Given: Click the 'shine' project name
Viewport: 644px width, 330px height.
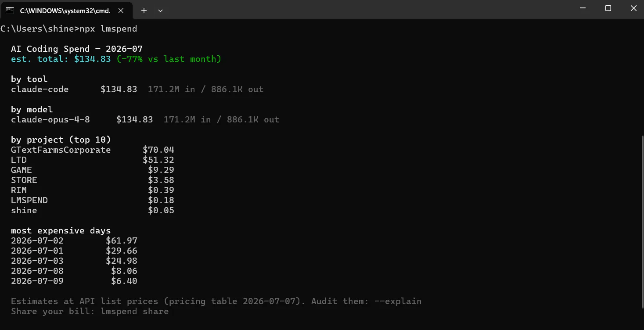Looking at the screenshot, I should tap(24, 210).
